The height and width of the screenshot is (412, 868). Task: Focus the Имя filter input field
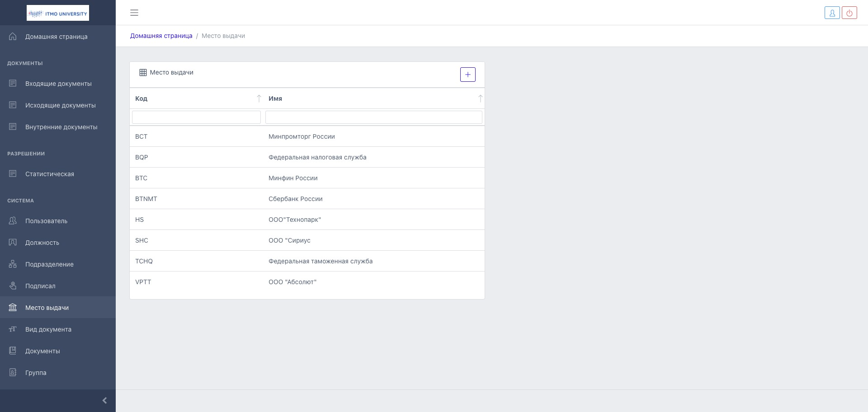(373, 117)
